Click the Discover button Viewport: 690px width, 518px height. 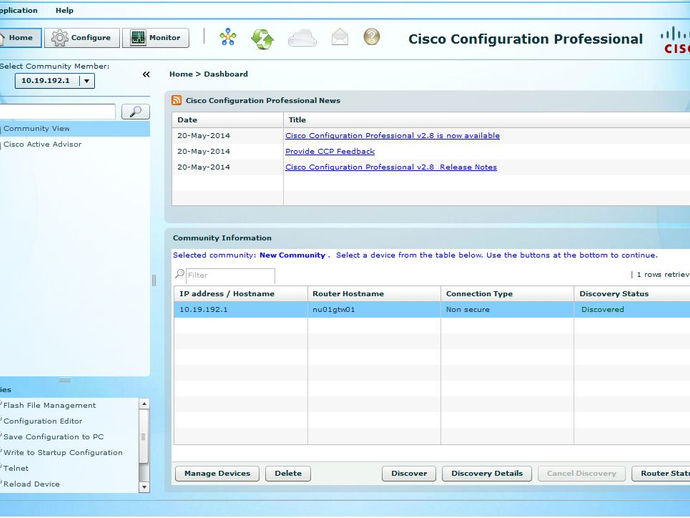tap(409, 474)
